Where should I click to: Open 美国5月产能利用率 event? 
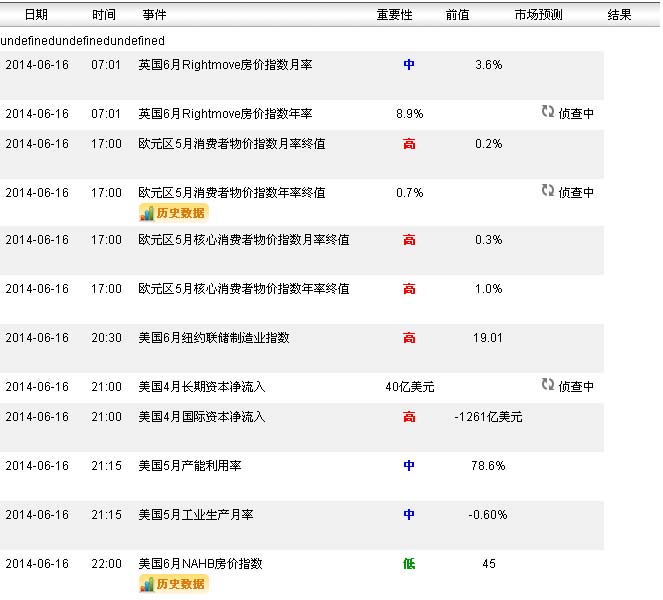[x=190, y=465]
